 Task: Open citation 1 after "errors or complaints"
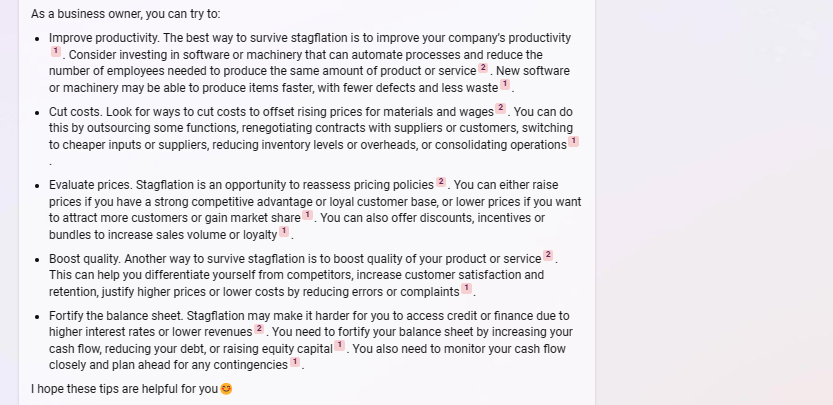[466, 289]
